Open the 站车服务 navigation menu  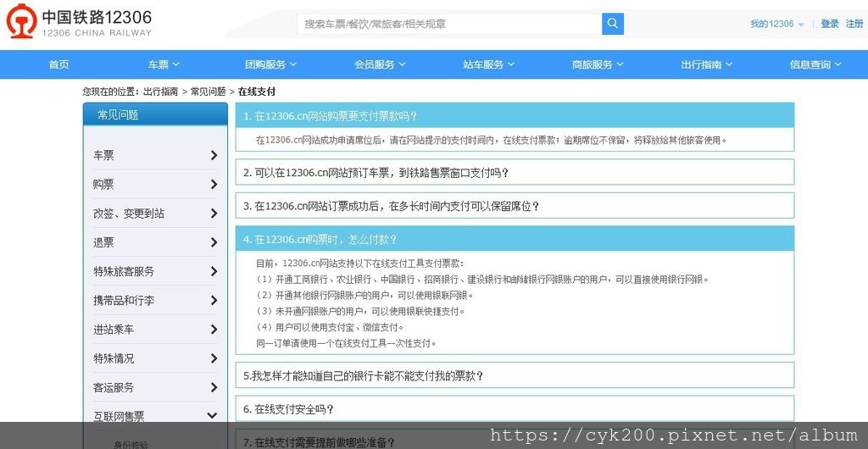[489, 64]
